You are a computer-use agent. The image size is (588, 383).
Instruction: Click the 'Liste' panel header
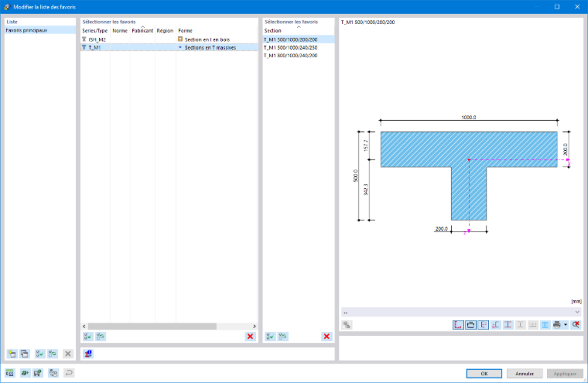tap(12, 22)
